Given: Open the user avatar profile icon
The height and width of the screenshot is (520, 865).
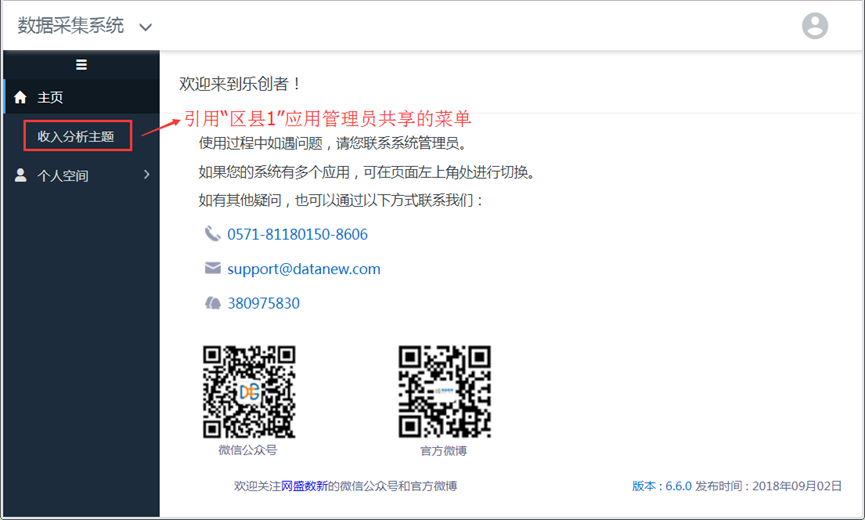Looking at the screenshot, I should coord(815,26).
